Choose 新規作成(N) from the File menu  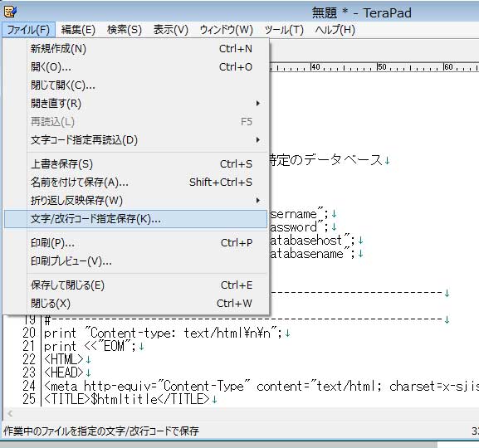(135, 49)
